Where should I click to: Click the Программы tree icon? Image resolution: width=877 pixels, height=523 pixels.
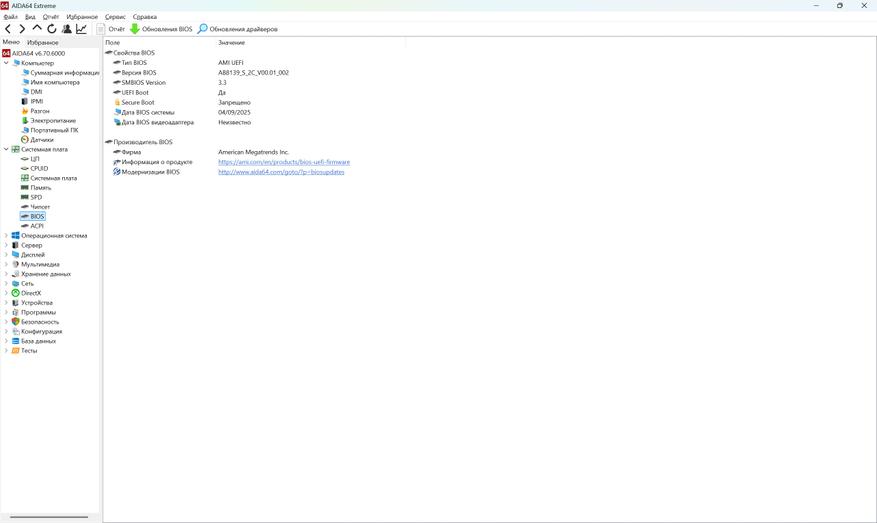(x=16, y=312)
